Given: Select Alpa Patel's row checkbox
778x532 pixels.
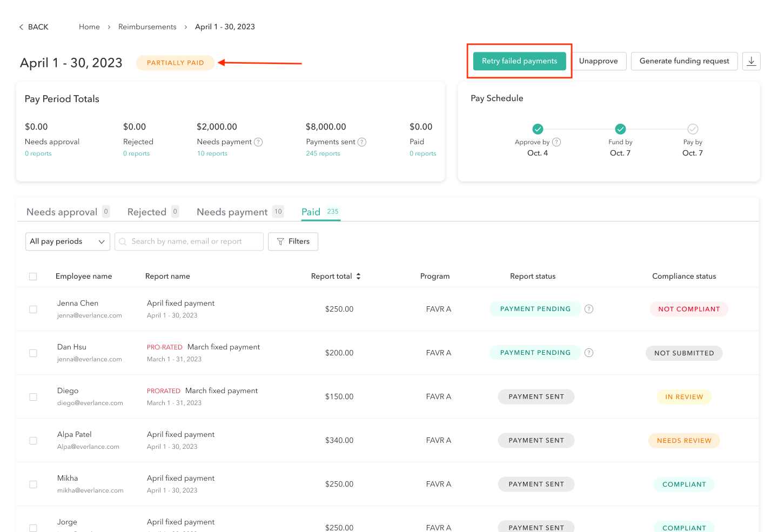Looking at the screenshot, I should [x=33, y=441].
